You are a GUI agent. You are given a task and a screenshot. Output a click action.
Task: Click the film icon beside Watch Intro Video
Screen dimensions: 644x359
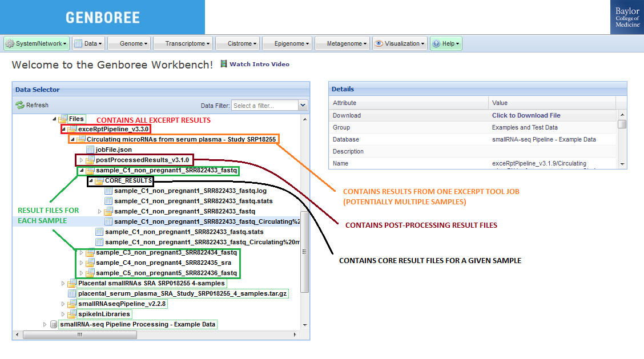(224, 64)
